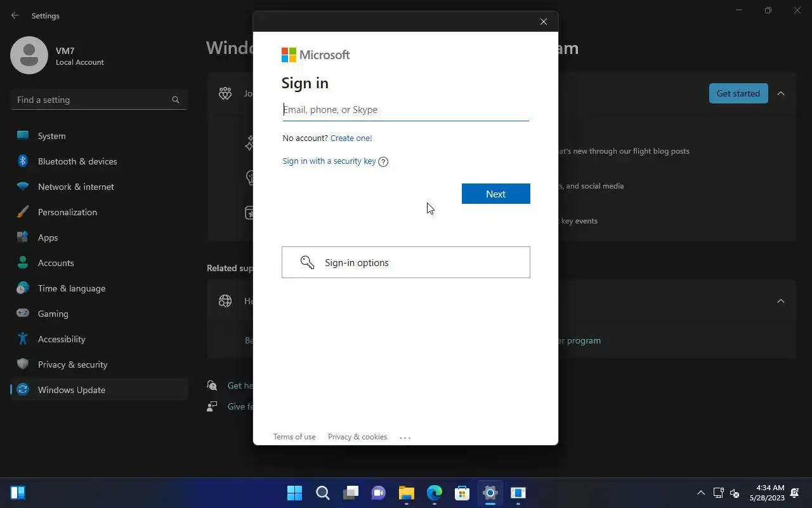
Task: Click Get started button in Settings
Action: (x=738, y=93)
